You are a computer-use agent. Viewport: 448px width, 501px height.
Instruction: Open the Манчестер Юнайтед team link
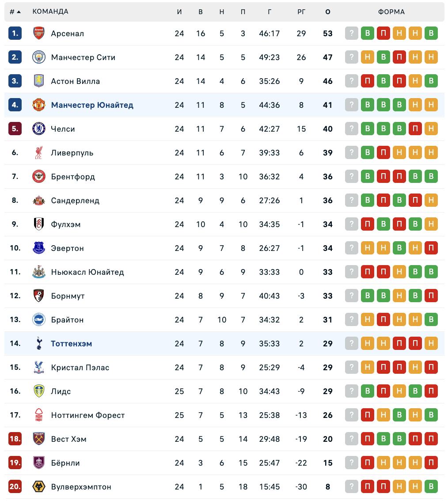tap(92, 105)
